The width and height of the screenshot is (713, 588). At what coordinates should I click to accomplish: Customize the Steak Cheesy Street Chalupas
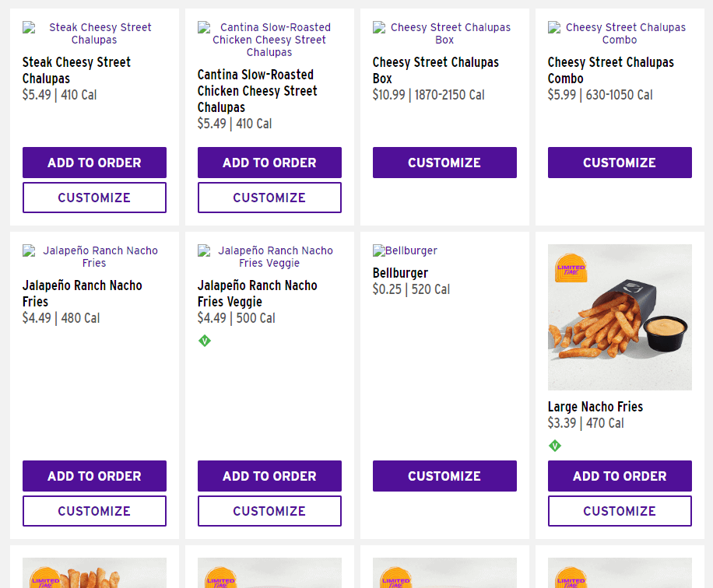click(x=94, y=198)
